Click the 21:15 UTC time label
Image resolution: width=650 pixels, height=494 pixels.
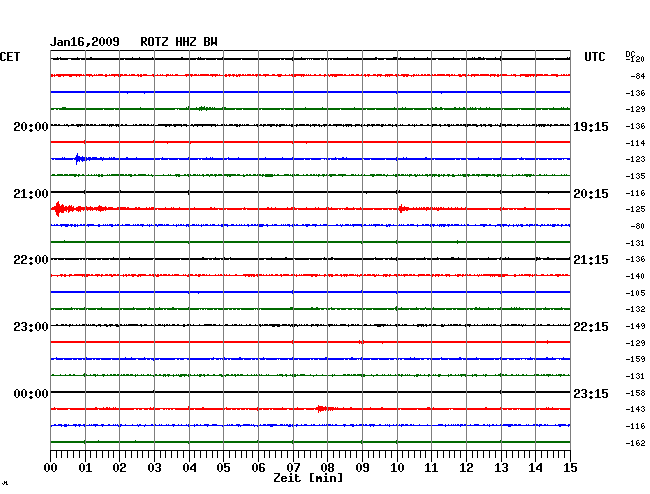click(591, 260)
